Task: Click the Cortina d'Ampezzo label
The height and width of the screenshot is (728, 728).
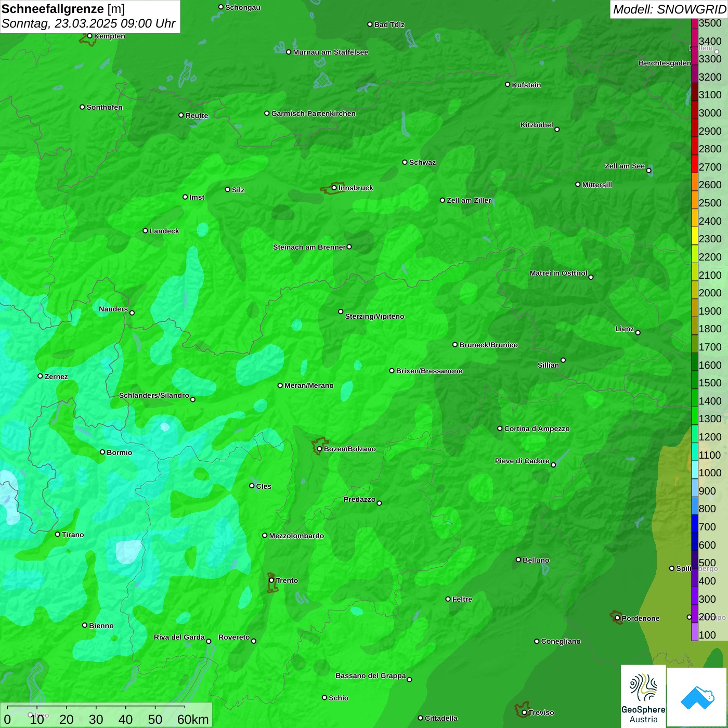Action: tap(537, 428)
